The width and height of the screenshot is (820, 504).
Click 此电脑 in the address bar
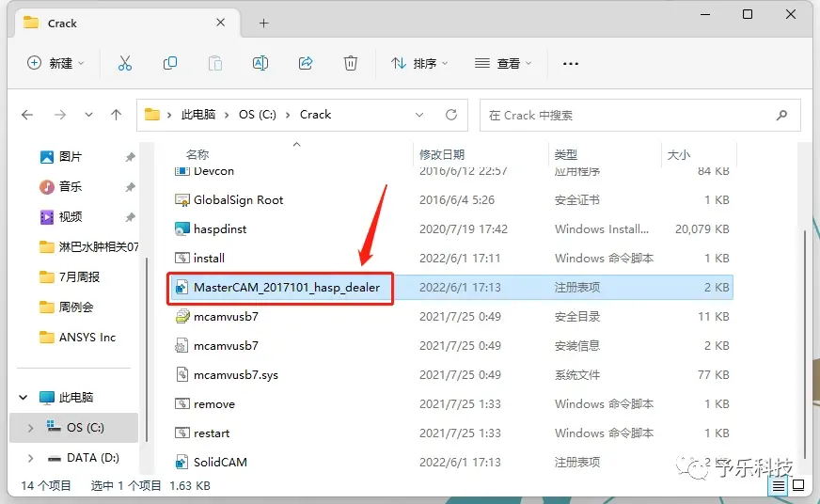pos(198,115)
